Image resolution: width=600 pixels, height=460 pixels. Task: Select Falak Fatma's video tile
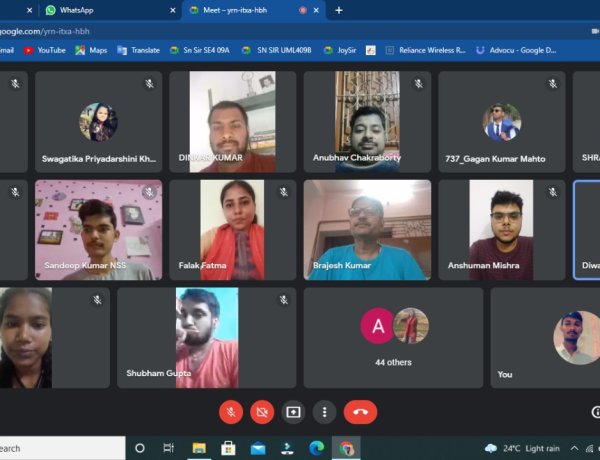pos(232,230)
